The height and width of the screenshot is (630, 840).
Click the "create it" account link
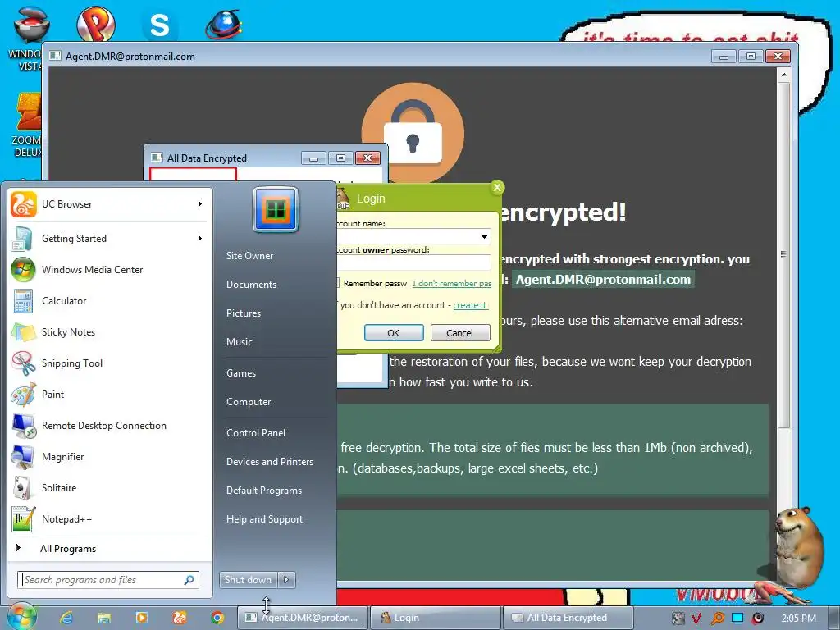click(470, 305)
